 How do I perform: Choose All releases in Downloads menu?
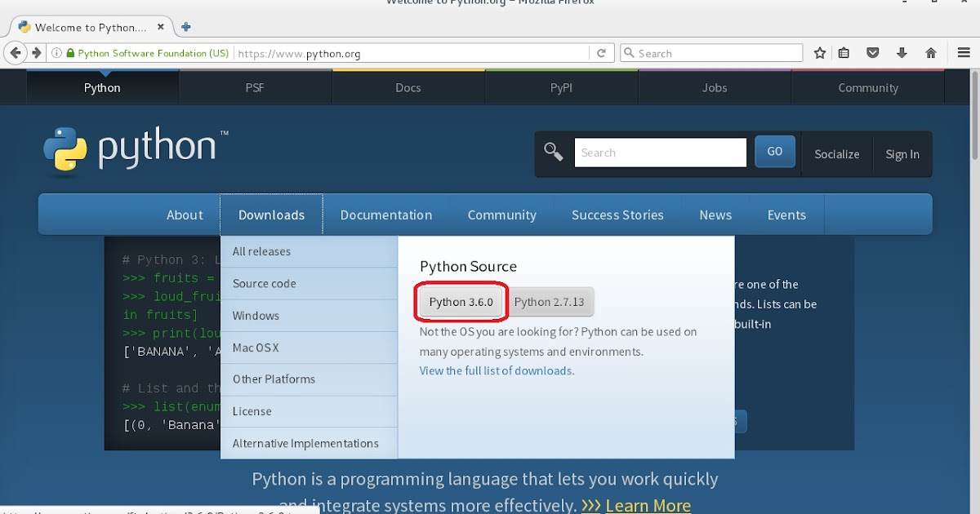point(309,251)
